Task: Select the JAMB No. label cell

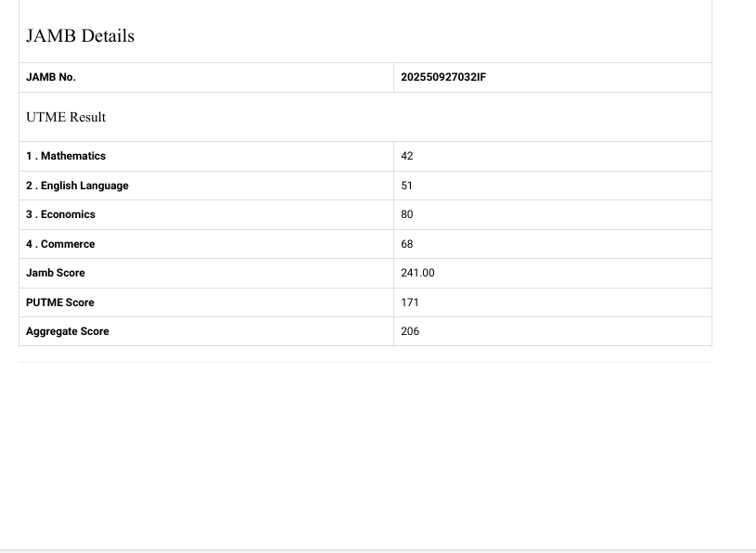Action: (x=51, y=77)
